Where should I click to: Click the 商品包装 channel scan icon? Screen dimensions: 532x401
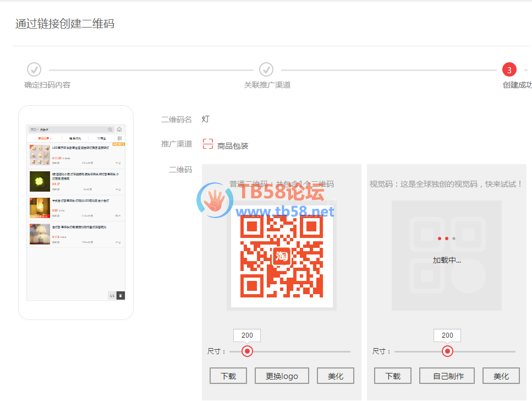pos(207,144)
